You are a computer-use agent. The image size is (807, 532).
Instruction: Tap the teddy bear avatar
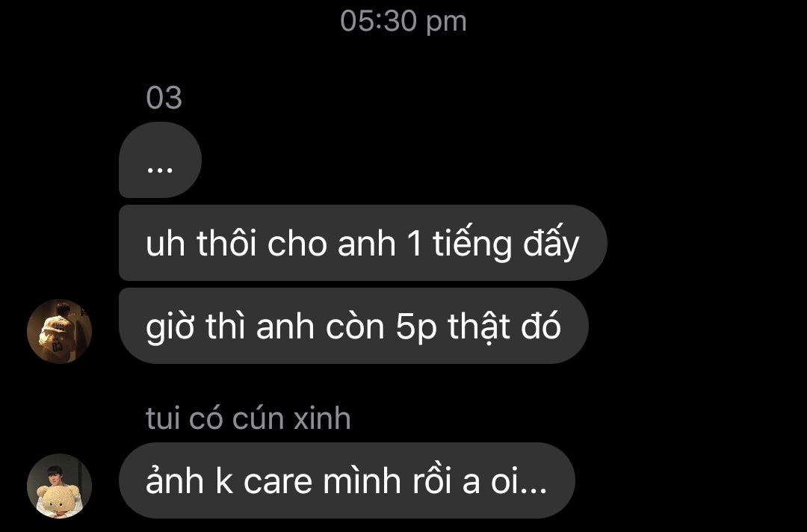pos(59,486)
